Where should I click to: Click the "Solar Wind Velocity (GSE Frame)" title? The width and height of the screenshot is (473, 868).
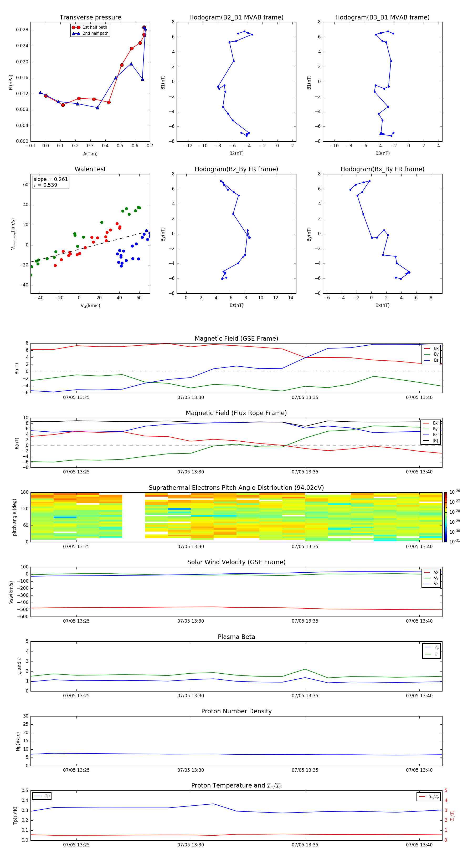coord(236,562)
